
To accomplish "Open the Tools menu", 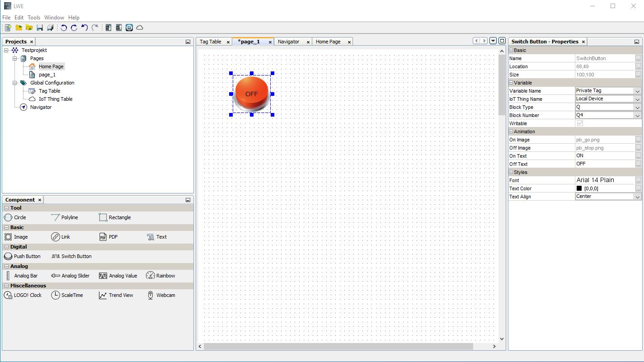I will coord(34,18).
